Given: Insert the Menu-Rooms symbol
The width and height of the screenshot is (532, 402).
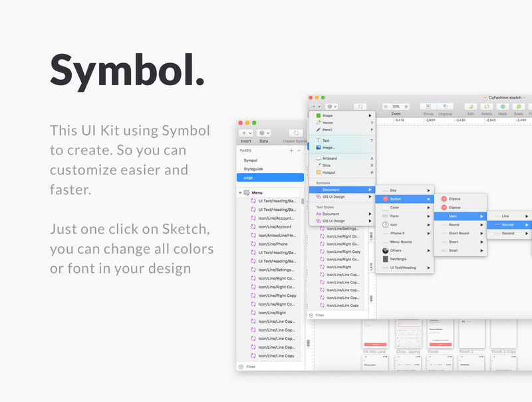Looking at the screenshot, I should (x=404, y=242).
